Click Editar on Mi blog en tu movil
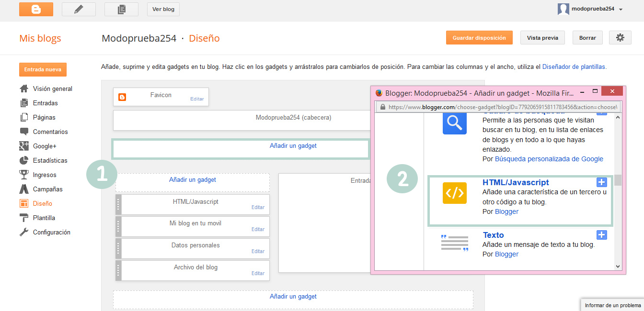Screen dimensions: 644x311 (x=258, y=230)
